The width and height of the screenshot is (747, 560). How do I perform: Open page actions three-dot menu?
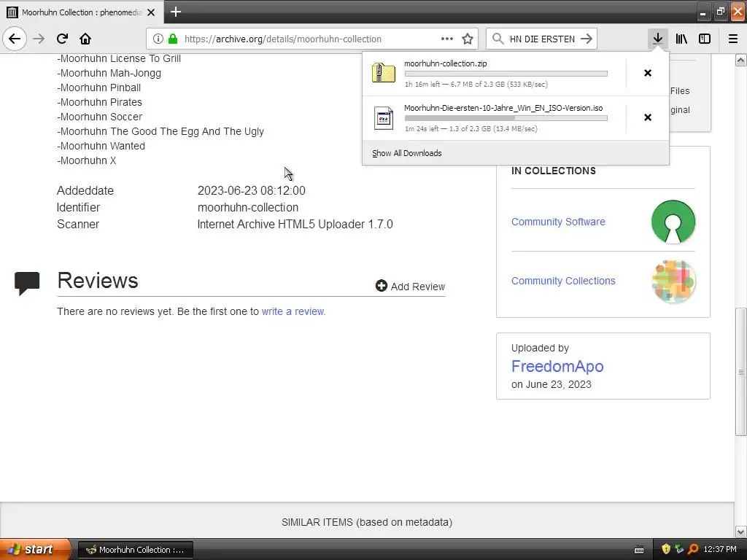point(447,39)
